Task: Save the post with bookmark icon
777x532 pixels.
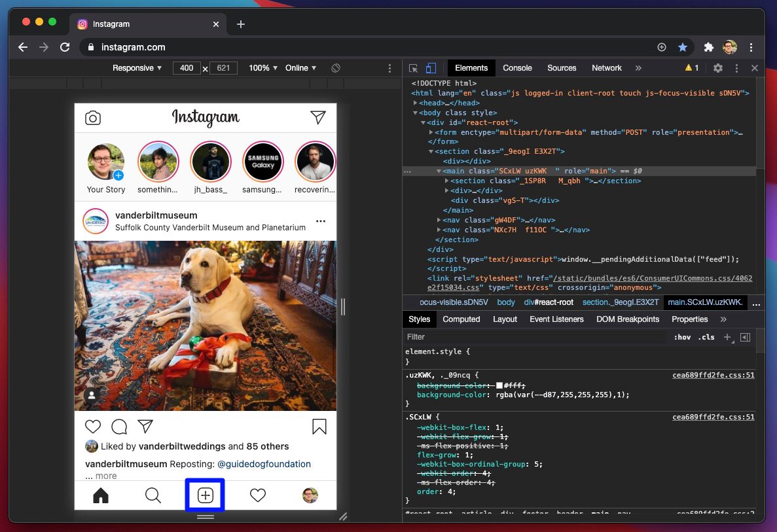Action: (x=319, y=427)
